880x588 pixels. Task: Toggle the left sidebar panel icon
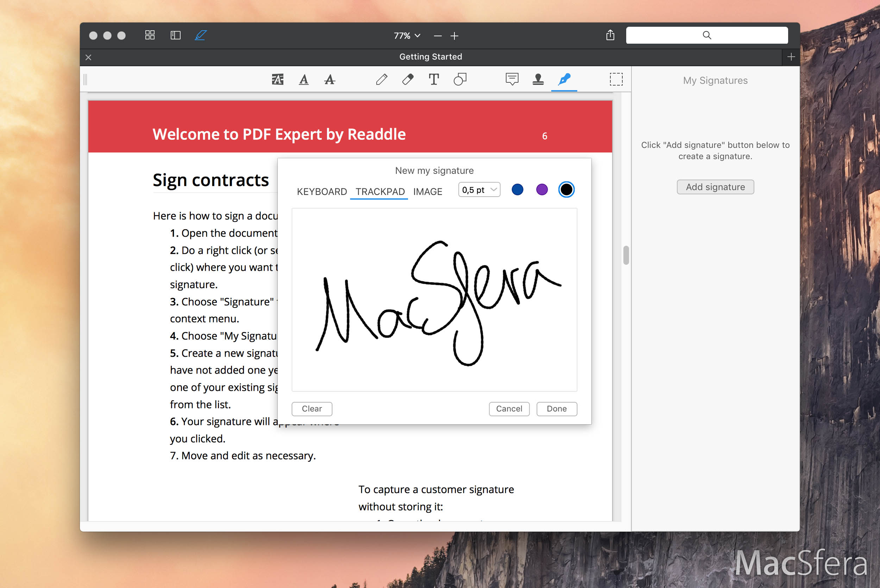click(x=175, y=35)
